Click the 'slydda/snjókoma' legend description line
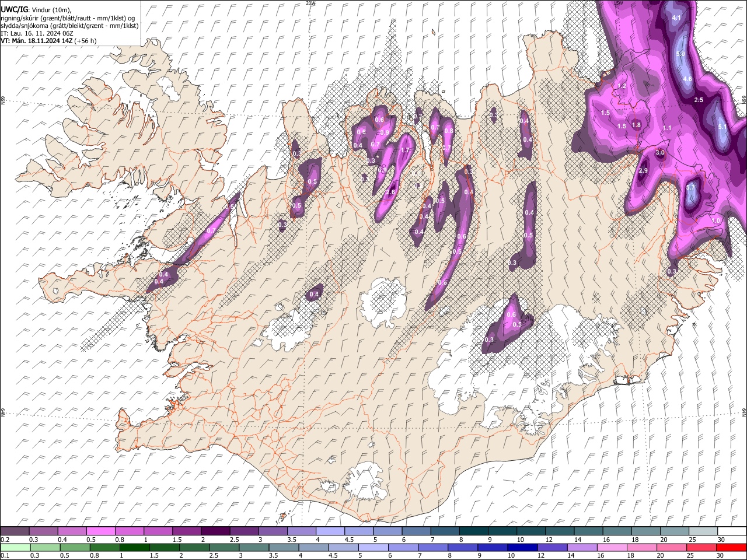 (x=69, y=26)
